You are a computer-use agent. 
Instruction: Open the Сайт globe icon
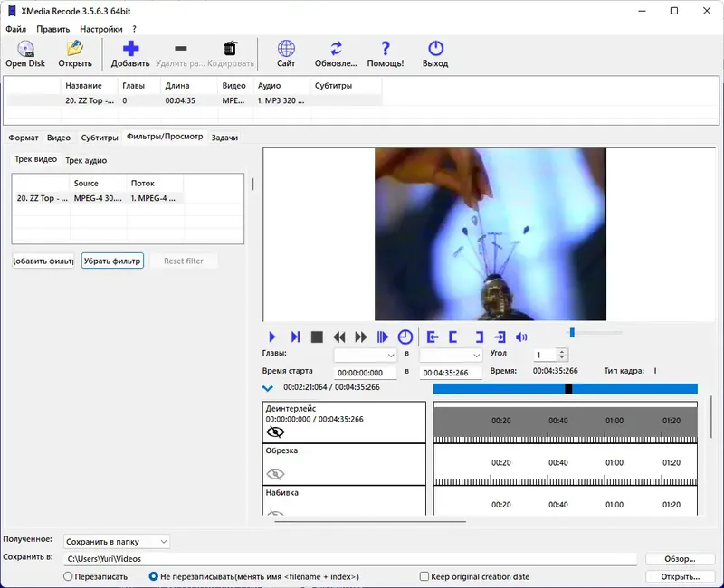tap(286, 50)
